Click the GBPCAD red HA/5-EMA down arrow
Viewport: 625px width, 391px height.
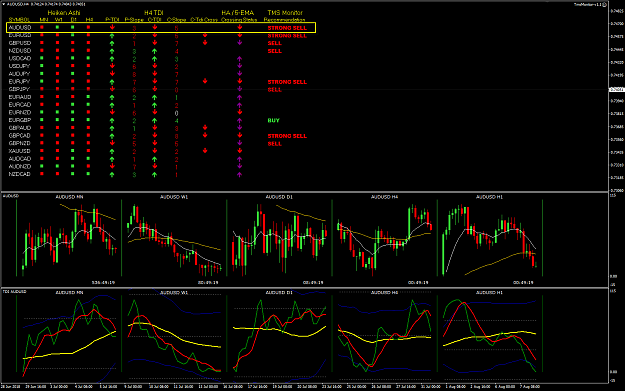(x=240, y=136)
